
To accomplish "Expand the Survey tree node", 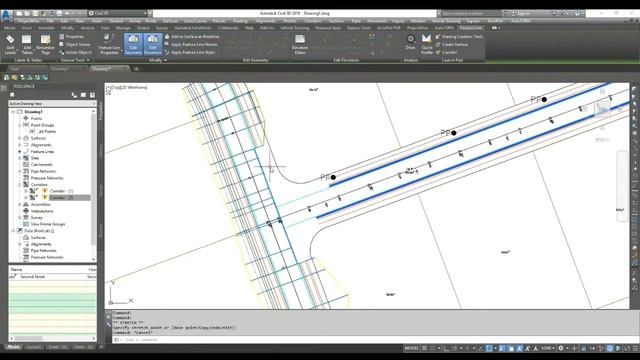I will [20, 218].
